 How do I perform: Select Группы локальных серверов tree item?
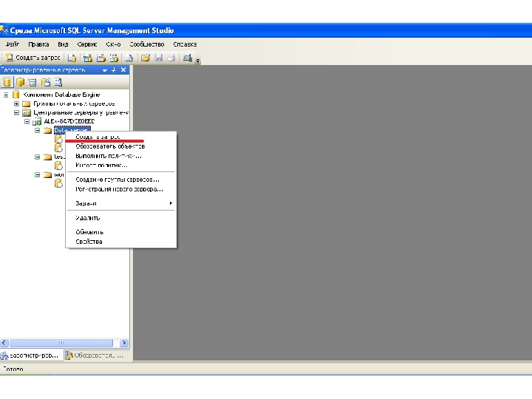click(74, 103)
